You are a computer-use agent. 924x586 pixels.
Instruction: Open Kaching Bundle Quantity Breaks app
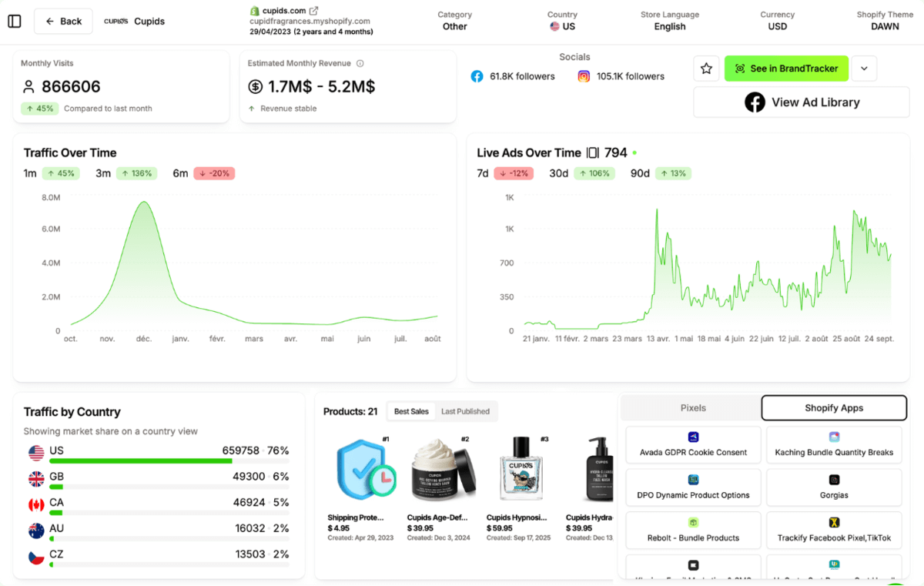(834, 445)
